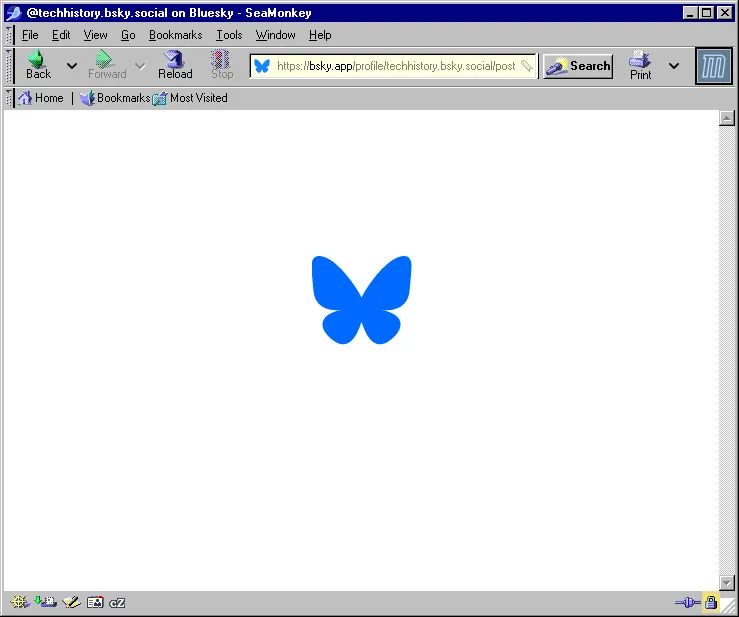Expand the Print options dropdown arrow

click(674, 66)
